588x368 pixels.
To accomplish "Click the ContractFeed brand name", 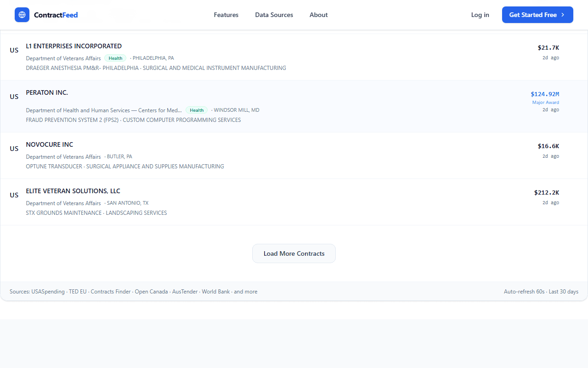I will pos(56,15).
